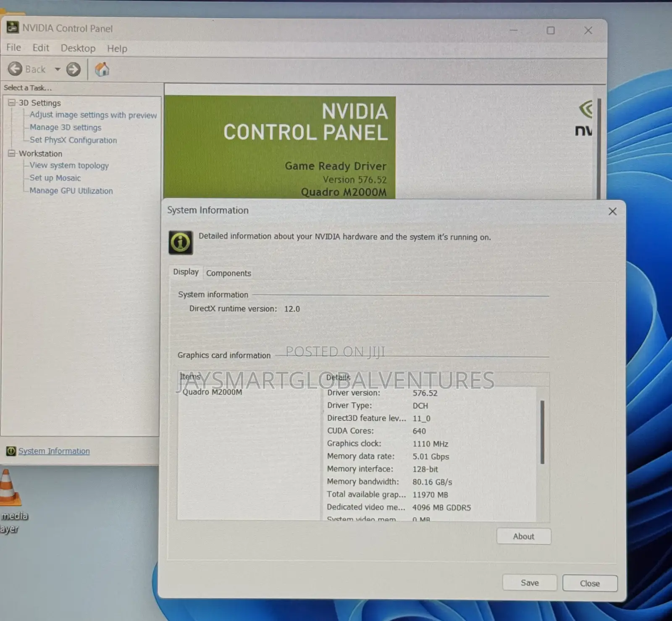Viewport: 672px width, 621px height.
Task: Open the Back history dropdown arrow
Action: coord(58,69)
